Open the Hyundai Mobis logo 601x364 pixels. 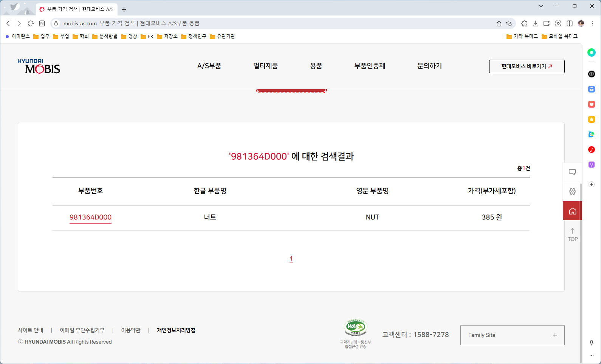pyautogui.click(x=39, y=66)
